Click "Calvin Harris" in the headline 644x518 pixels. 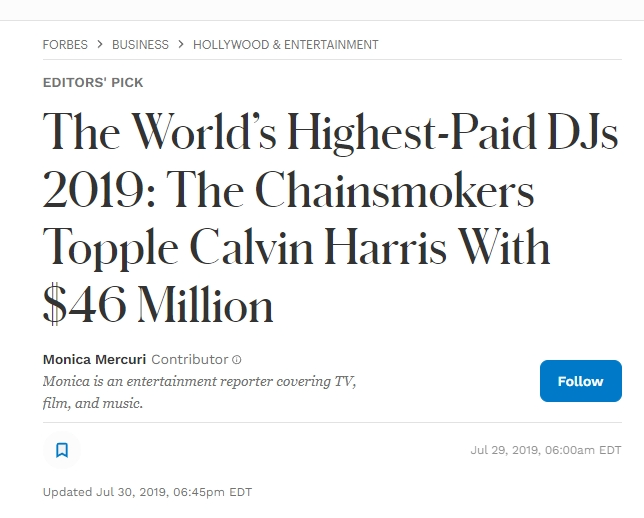click(318, 248)
